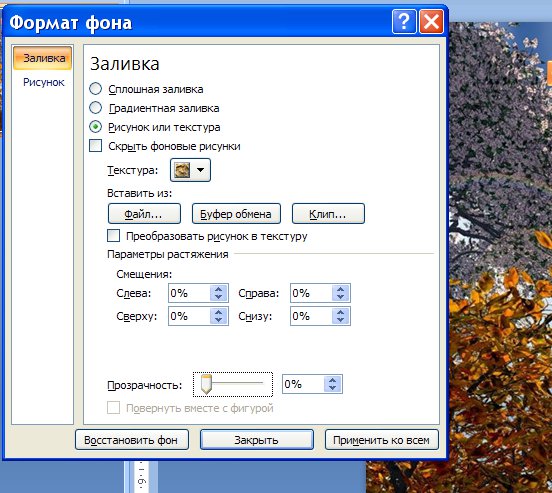Increase the Справа offset value
Image resolution: width=552 pixels, height=493 pixels.
tap(340, 289)
